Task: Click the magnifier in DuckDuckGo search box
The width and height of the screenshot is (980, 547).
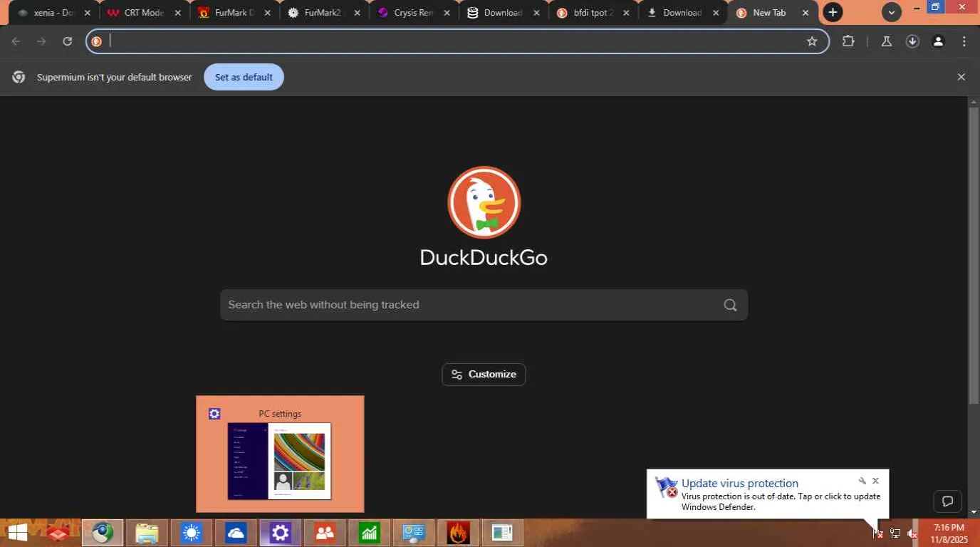Action: pos(730,305)
